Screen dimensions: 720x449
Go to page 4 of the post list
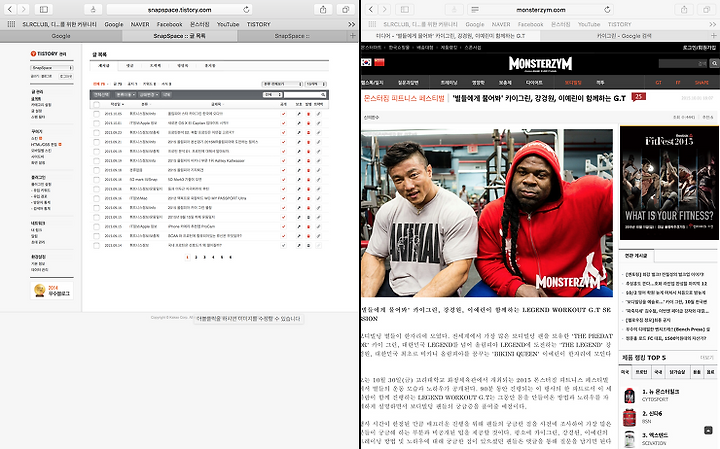pos(213,257)
